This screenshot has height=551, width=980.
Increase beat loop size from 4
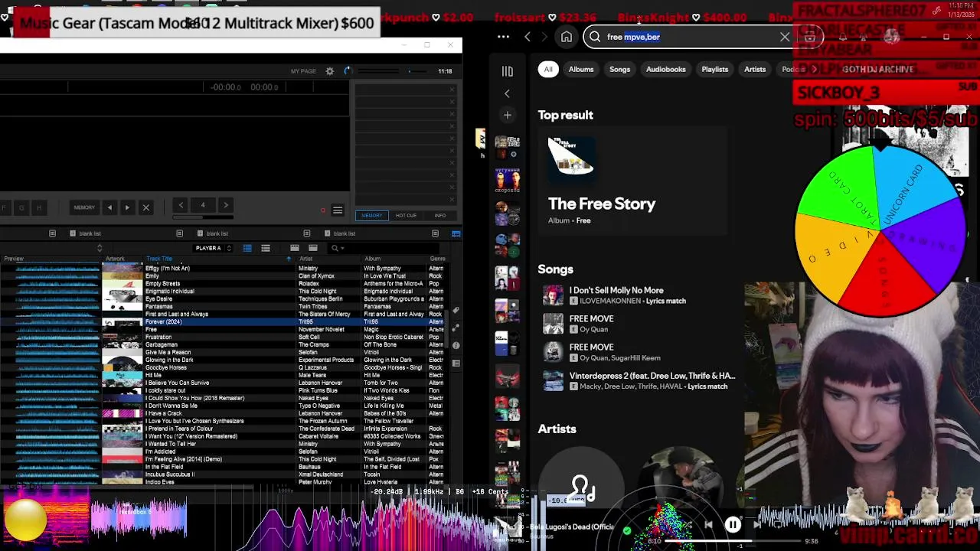point(225,205)
